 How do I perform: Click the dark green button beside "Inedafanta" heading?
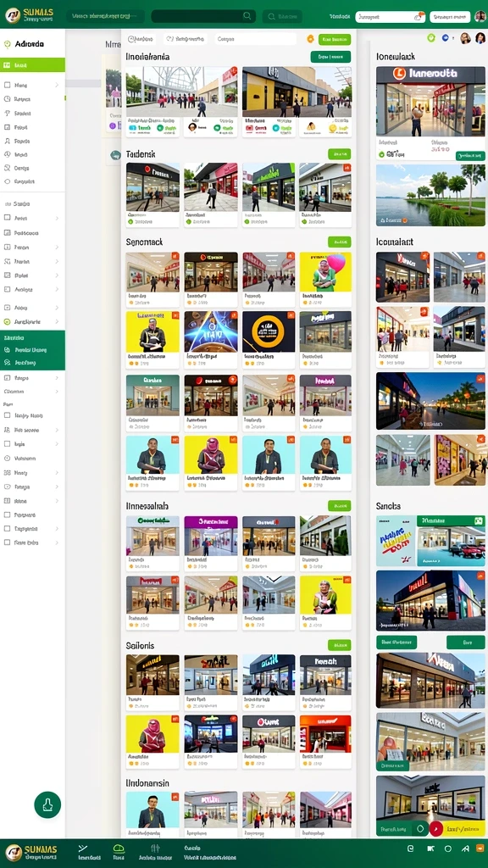tap(330, 57)
